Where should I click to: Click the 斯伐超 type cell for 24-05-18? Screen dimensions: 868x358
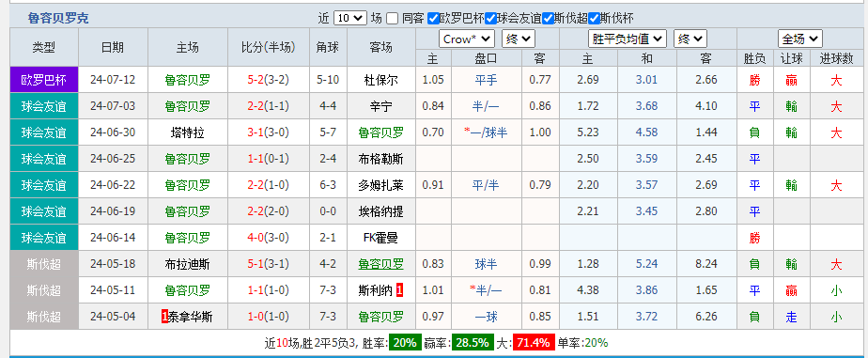44,264
